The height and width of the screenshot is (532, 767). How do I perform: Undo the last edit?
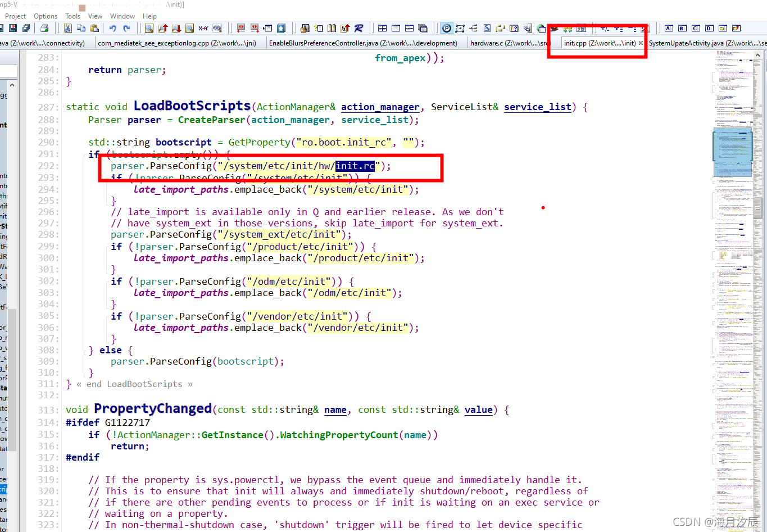pyautogui.click(x=113, y=28)
